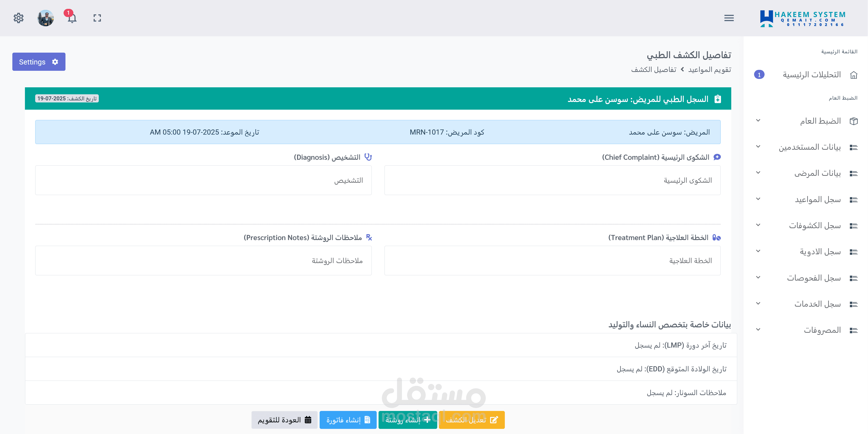Click تعديل الكشف orange button
Screen dimensions: 868x434
coord(472,420)
